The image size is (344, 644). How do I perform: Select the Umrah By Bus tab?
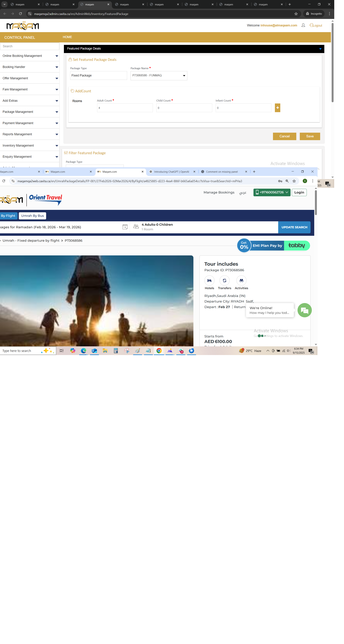click(32, 216)
